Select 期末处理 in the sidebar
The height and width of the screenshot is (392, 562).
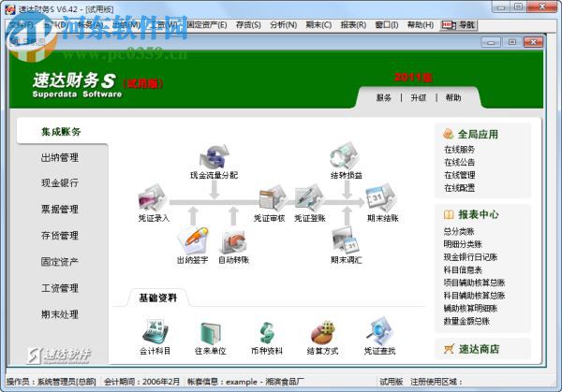60,314
